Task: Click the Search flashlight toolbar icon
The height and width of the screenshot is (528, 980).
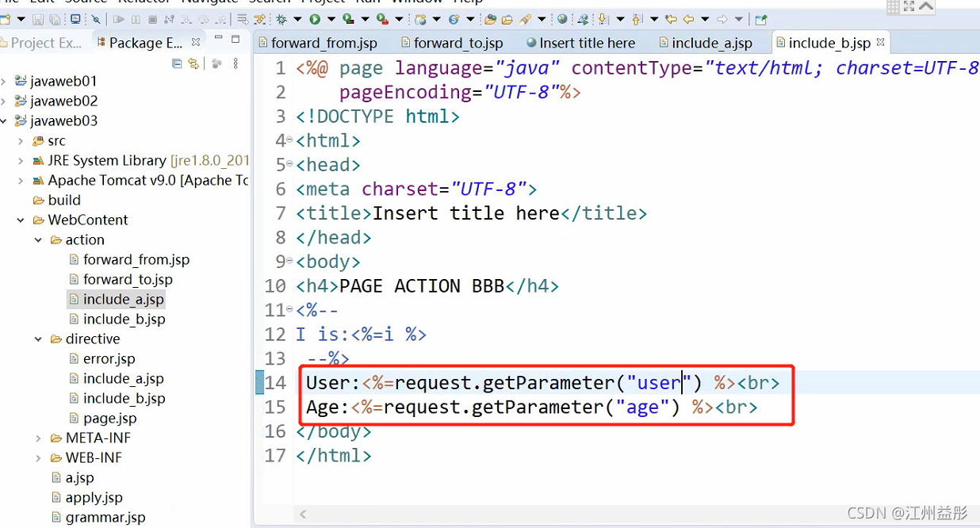Action: [x=524, y=19]
